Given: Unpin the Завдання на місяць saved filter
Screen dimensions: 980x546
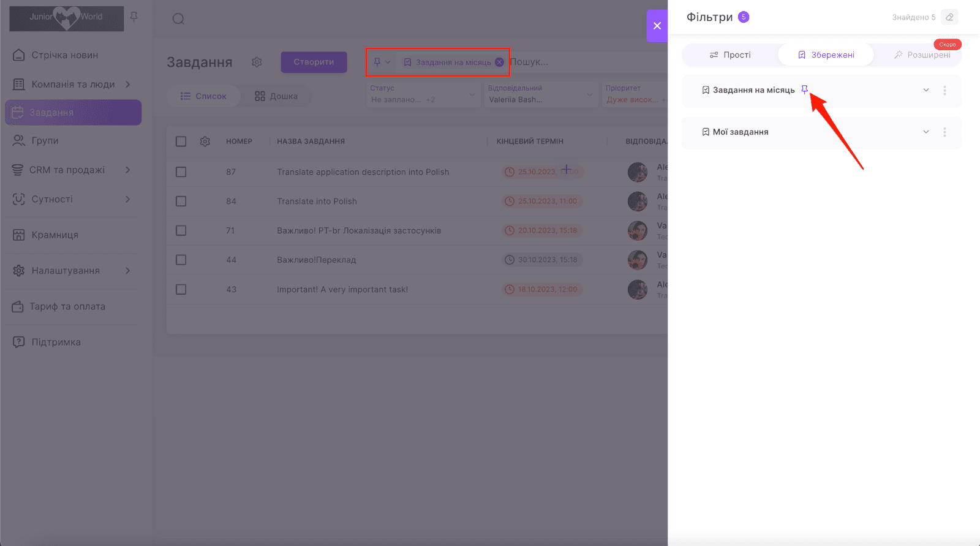Looking at the screenshot, I should (x=805, y=89).
